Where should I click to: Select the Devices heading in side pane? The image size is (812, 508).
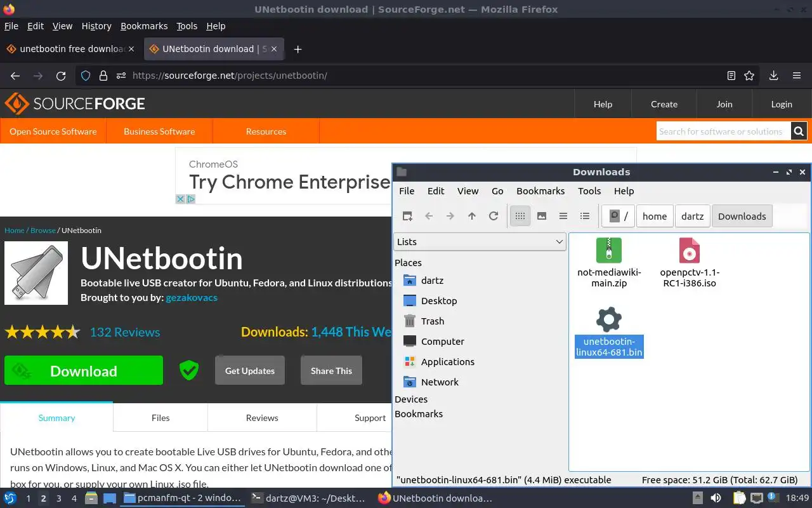click(411, 399)
